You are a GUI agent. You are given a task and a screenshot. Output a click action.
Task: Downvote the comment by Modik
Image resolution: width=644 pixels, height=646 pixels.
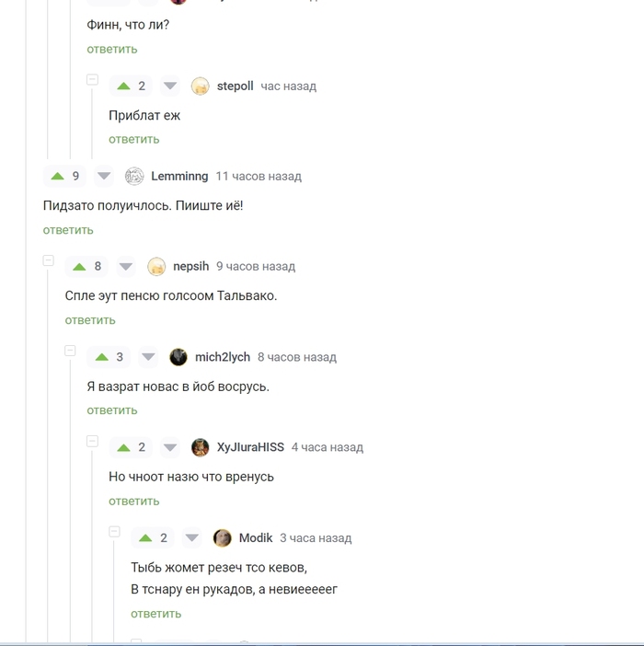tap(192, 538)
